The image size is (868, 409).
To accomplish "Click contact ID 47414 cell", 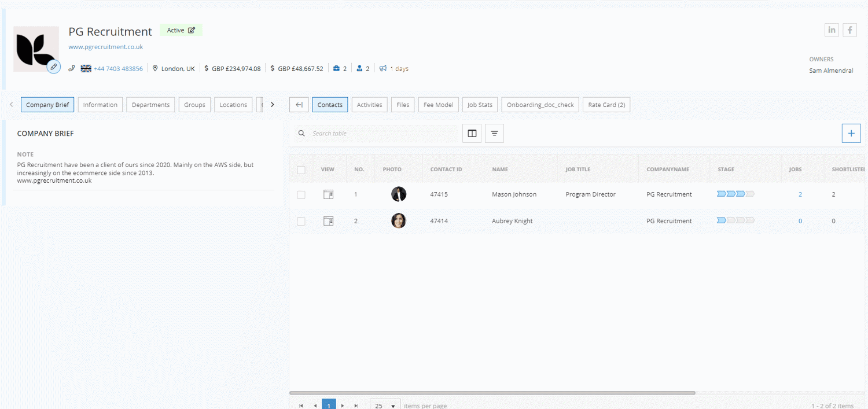I will [x=439, y=221].
